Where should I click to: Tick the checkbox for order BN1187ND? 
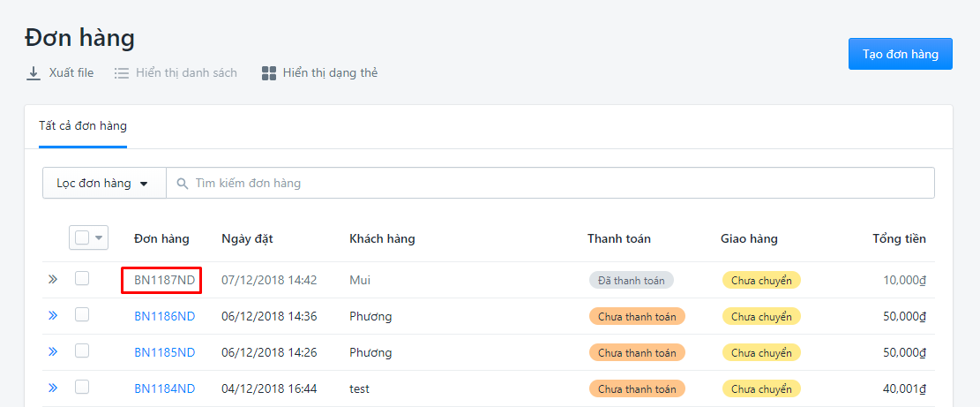tap(82, 278)
